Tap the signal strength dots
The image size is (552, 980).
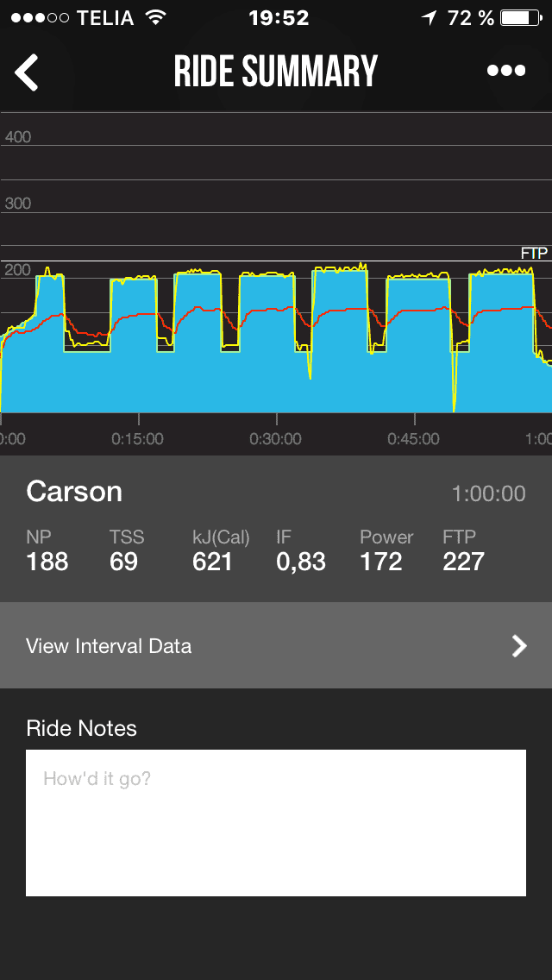[40, 17]
